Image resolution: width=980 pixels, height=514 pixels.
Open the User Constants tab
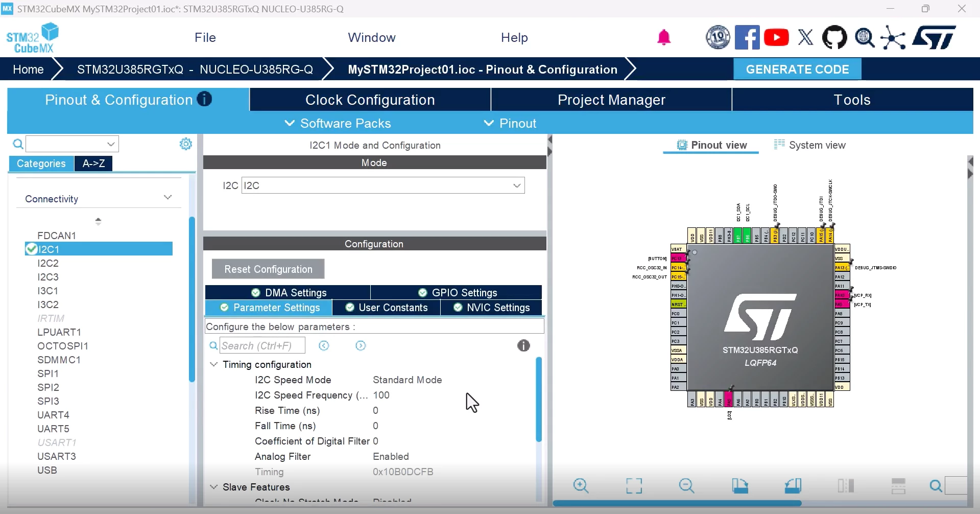(x=386, y=308)
